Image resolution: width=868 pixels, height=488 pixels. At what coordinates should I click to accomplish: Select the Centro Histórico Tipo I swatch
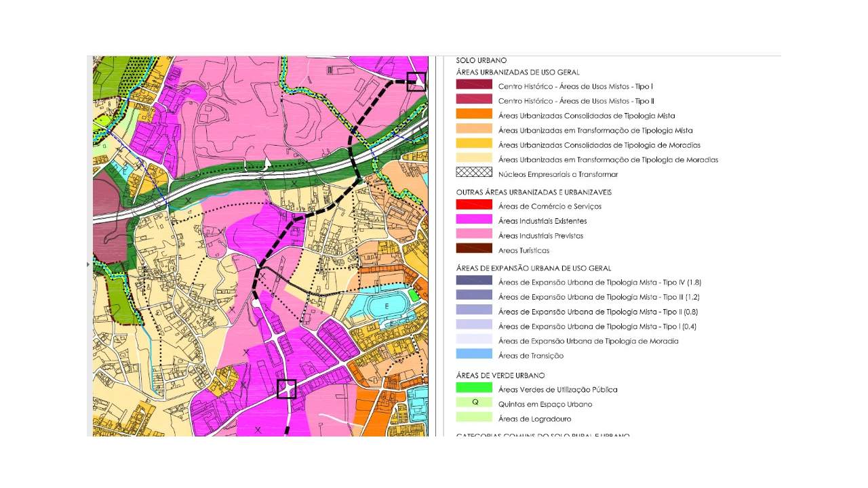click(x=474, y=85)
